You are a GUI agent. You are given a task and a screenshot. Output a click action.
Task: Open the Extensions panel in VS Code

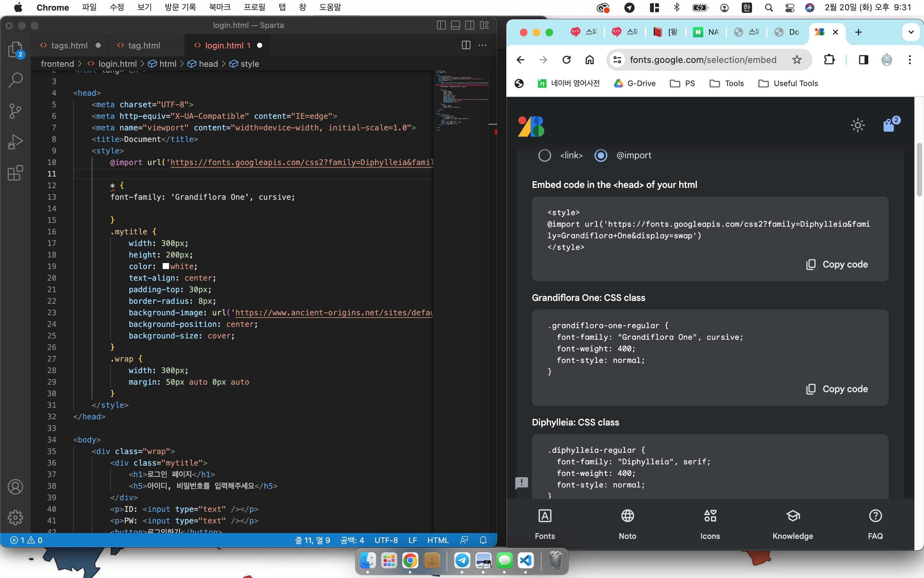pyautogui.click(x=15, y=173)
